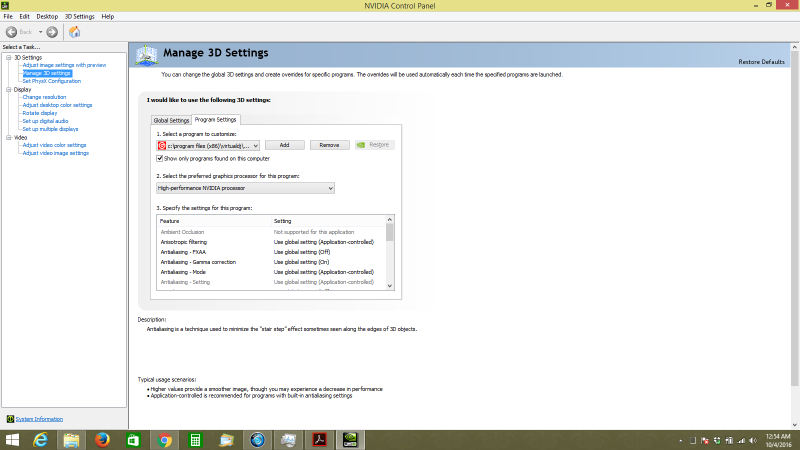The image size is (800, 450).
Task: Open Adjust video color settings
Action: (55, 145)
